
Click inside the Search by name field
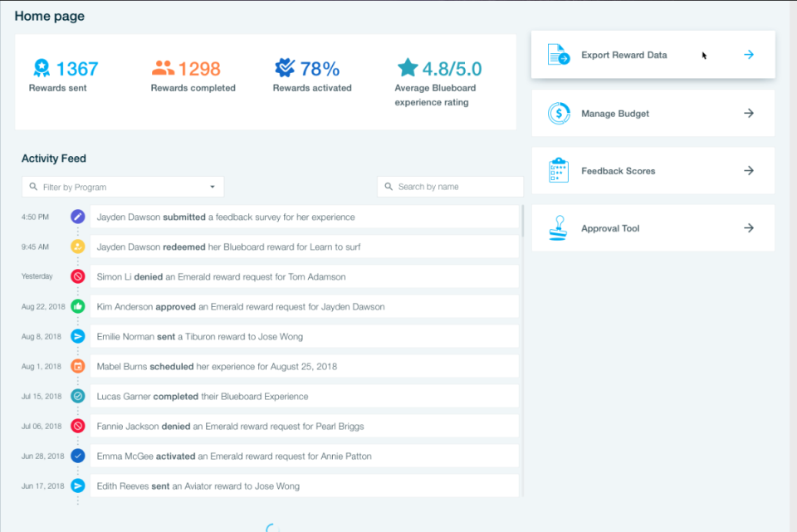point(452,187)
